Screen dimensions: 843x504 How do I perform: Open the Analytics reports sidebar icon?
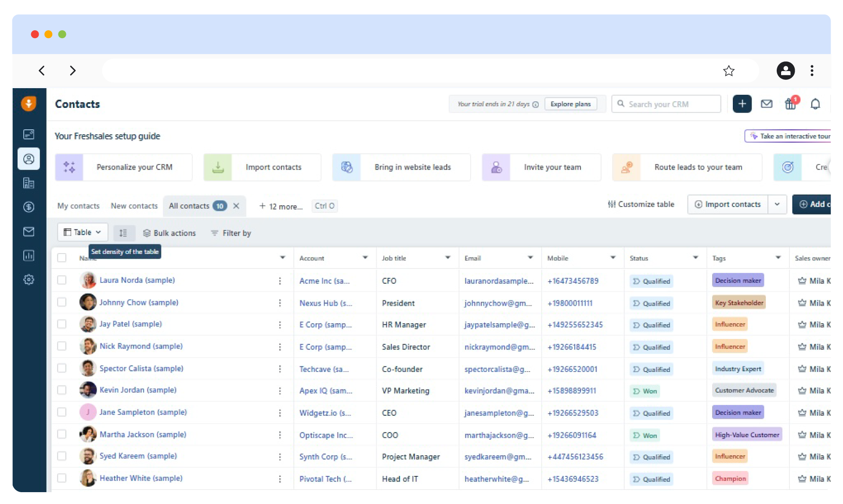click(29, 255)
